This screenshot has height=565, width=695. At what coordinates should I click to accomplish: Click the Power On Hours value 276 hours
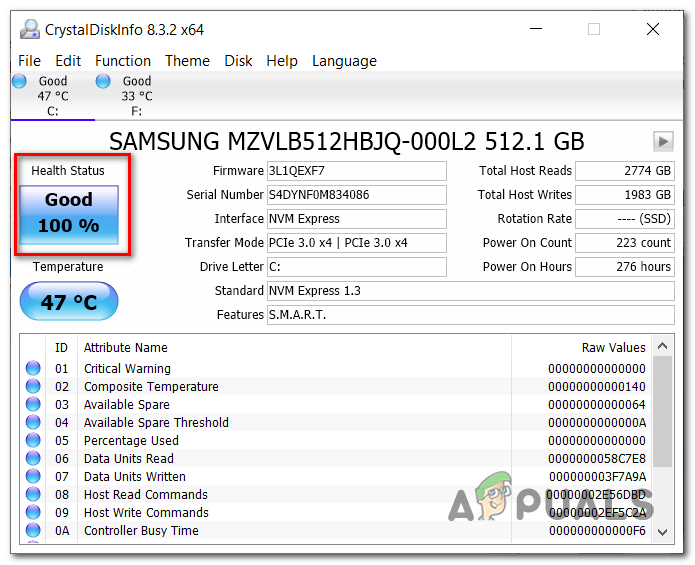(x=625, y=267)
